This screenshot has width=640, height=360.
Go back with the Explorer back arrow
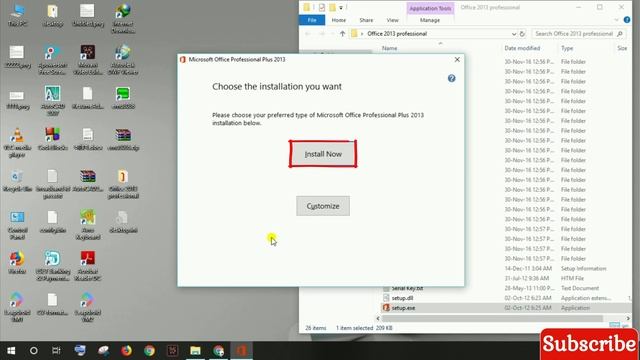pyautogui.click(x=308, y=34)
